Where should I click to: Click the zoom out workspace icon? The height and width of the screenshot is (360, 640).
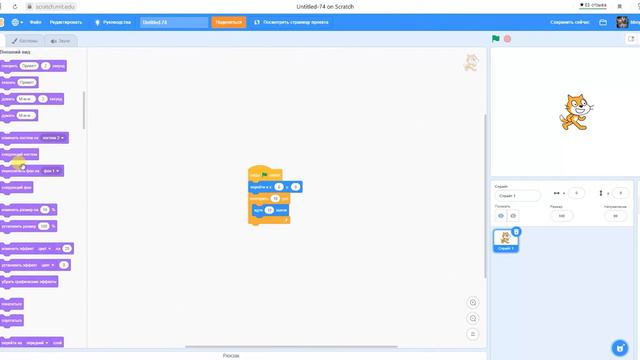473,318
